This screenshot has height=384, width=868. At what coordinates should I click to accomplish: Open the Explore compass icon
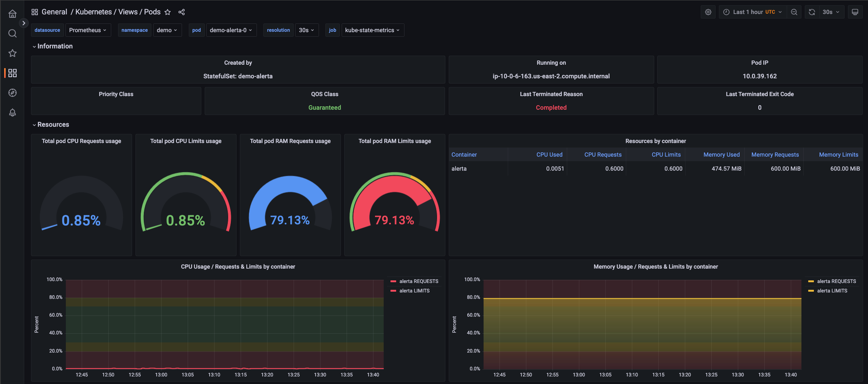pos(12,93)
